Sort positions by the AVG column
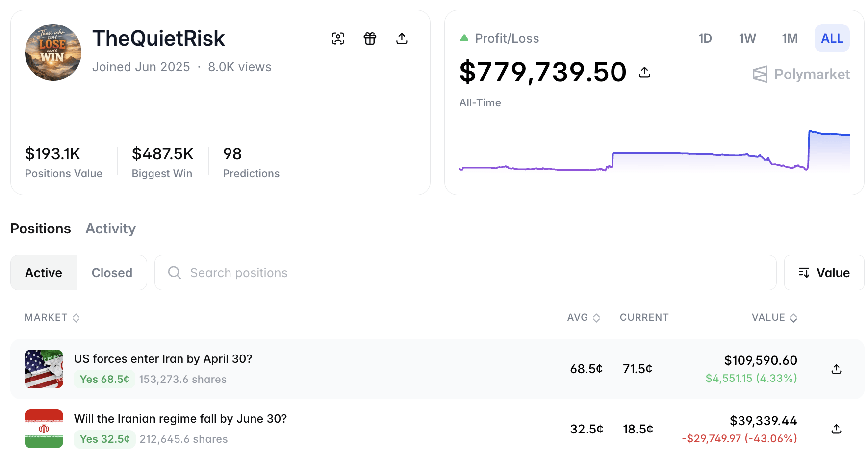Image resolution: width=868 pixels, height=457 pixels. click(x=583, y=317)
